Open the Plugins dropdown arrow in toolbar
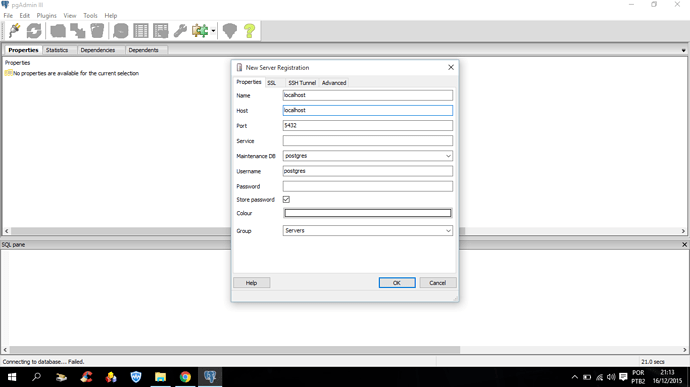The image size is (690, 387). tap(213, 31)
